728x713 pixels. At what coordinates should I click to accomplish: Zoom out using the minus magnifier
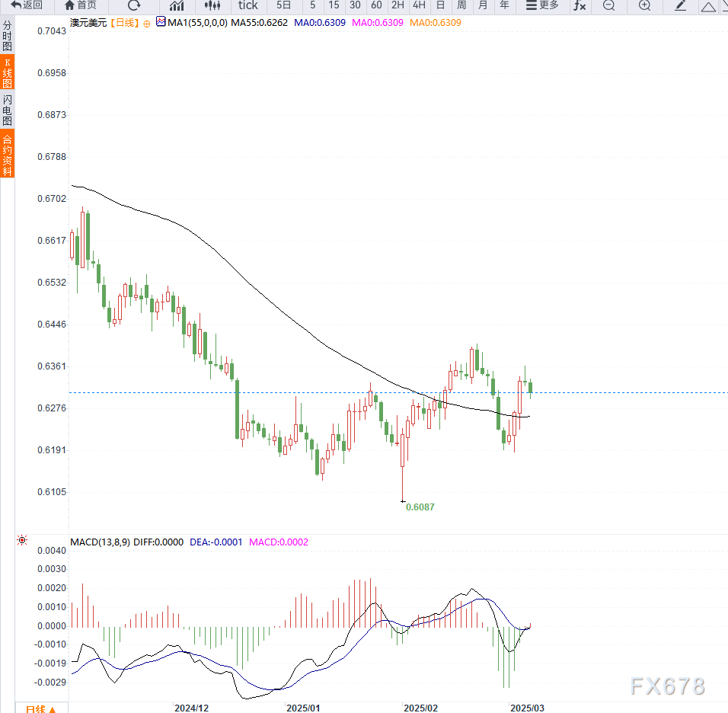(608, 5)
